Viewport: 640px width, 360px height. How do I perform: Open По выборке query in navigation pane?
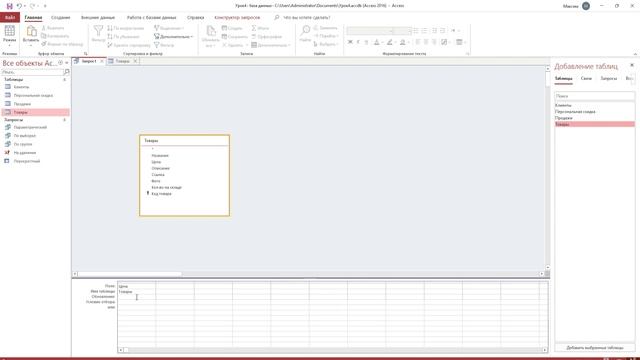point(24,136)
